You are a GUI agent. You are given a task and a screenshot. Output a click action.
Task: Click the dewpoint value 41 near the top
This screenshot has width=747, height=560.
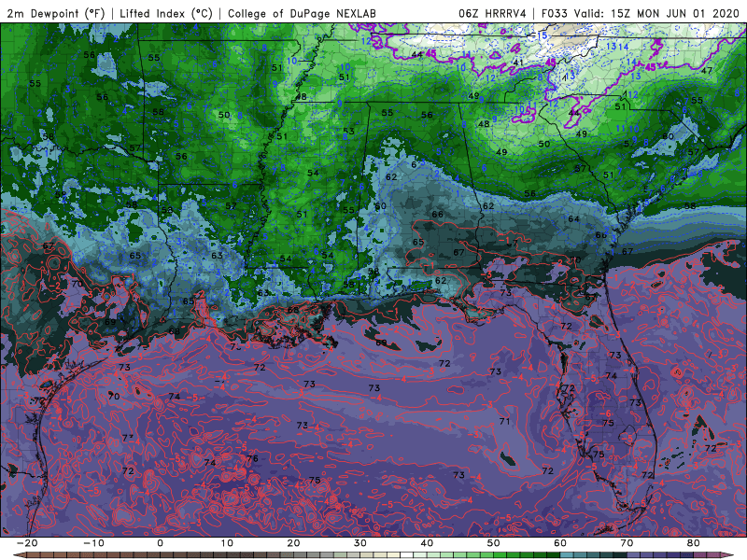pyautogui.click(x=518, y=63)
